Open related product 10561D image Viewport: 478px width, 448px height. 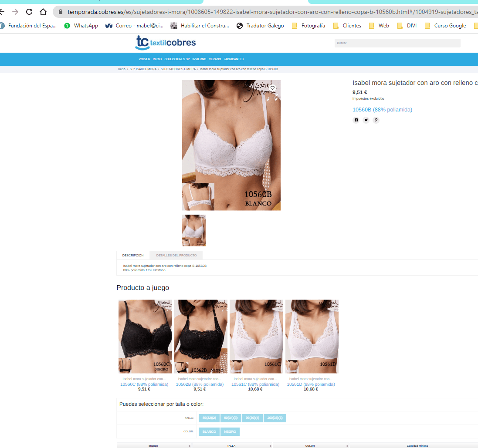tap(312, 337)
